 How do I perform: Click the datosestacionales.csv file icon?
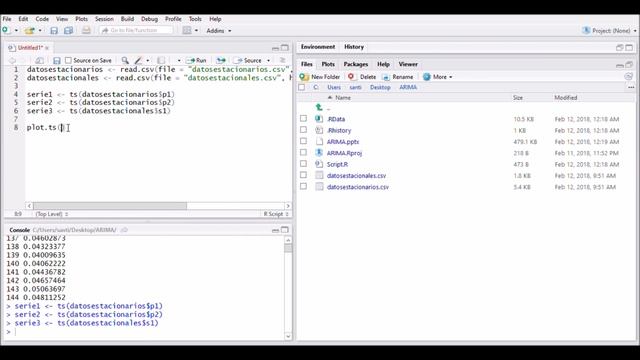point(319,176)
